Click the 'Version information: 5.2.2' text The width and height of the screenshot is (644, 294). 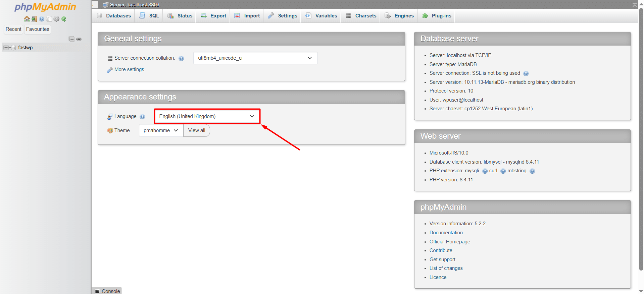pos(457,224)
